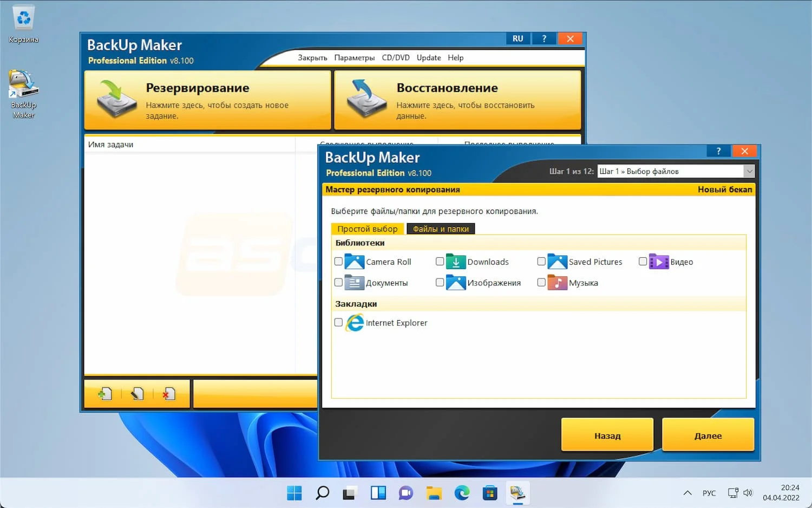Screen dimensions: 812x508
Task: Open Резервирование to create a new backup job
Action: [x=207, y=100]
